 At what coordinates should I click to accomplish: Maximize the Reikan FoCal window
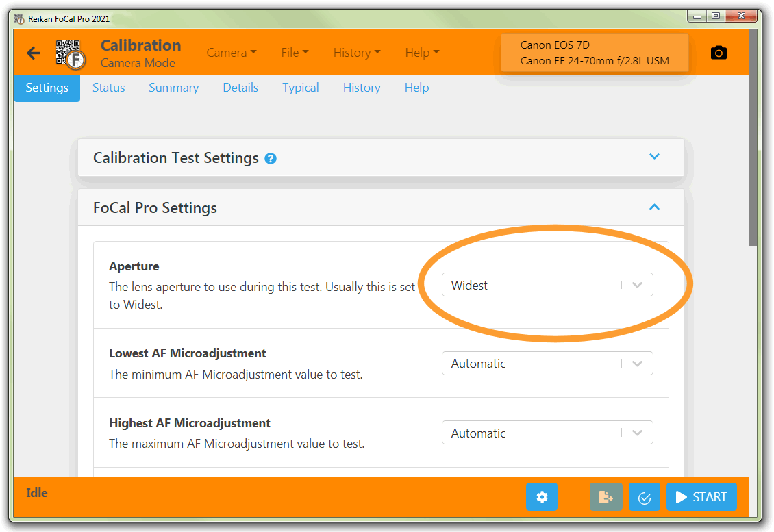[x=715, y=17]
